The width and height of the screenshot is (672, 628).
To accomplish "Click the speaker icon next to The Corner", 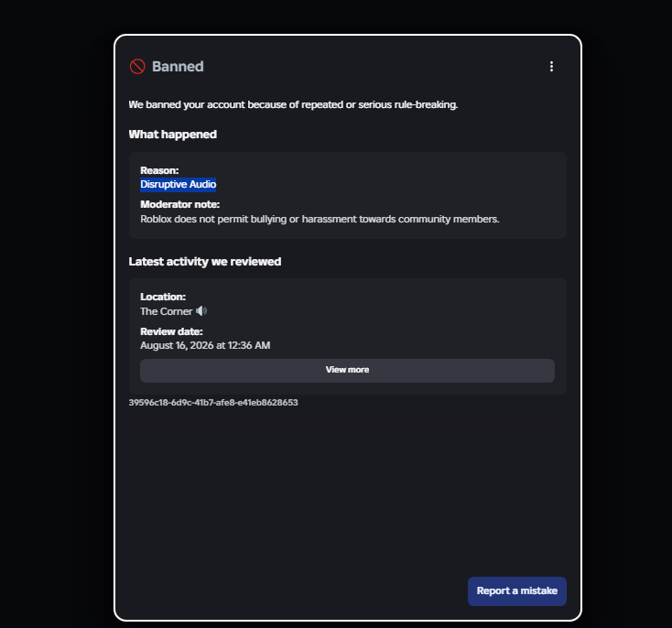I will [201, 311].
